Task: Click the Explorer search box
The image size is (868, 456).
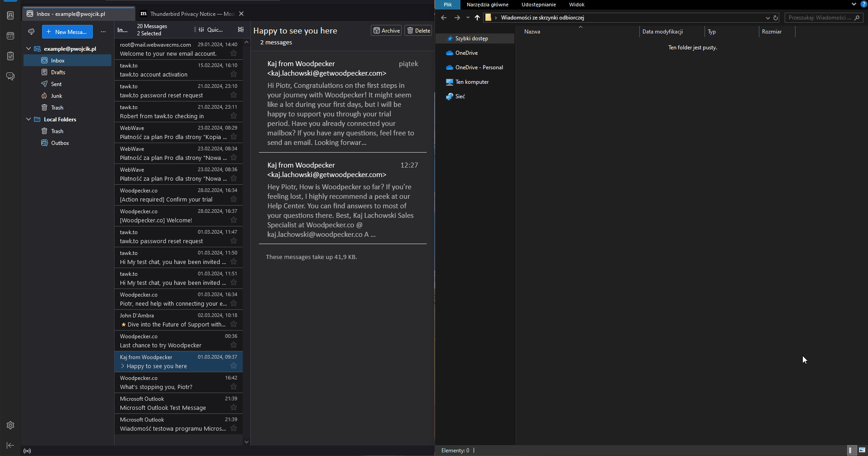Action: pos(819,18)
